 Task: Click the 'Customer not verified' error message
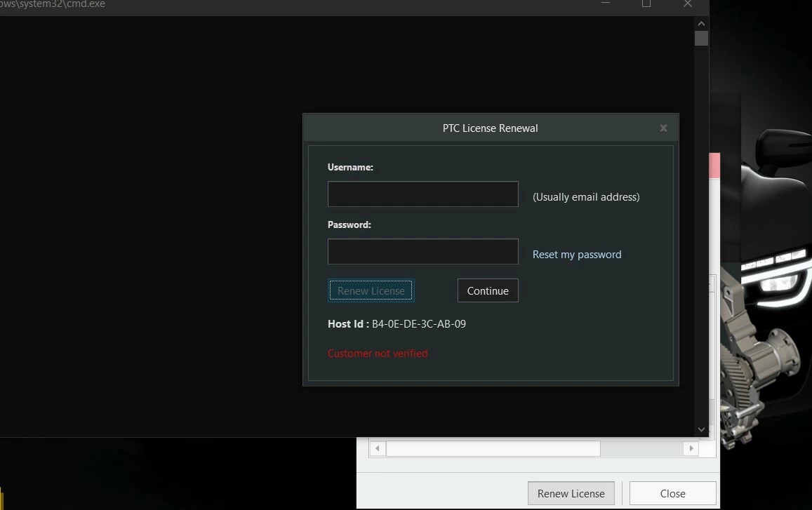pos(378,354)
